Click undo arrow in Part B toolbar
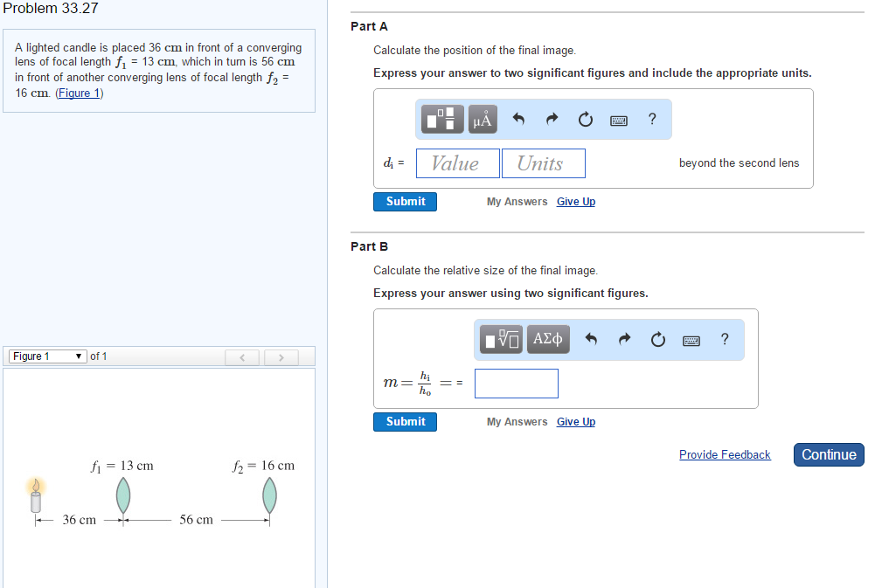The image size is (882, 588). [591, 340]
